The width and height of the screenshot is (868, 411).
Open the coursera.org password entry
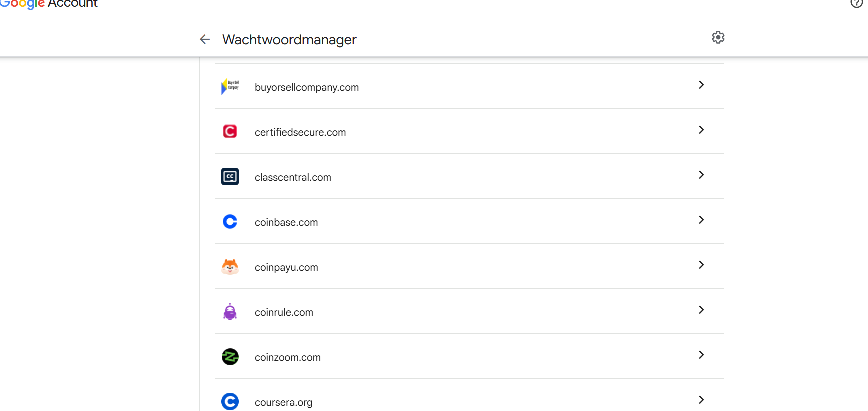tap(283, 402)
